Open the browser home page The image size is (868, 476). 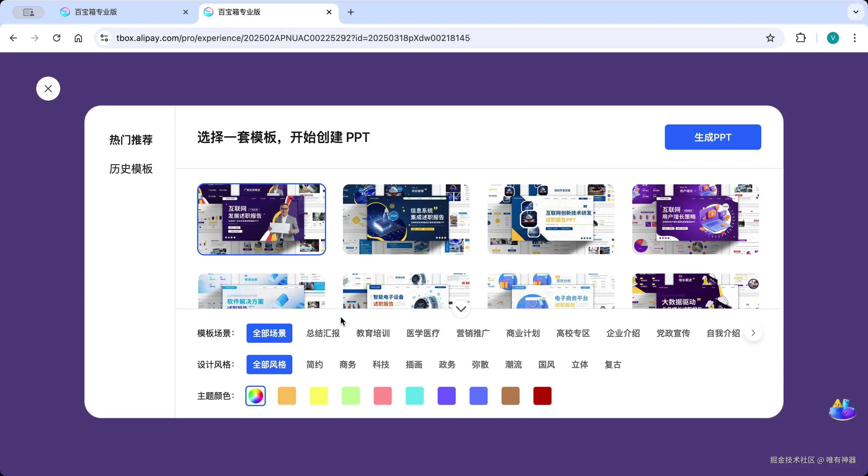click(x=78, y=38)
